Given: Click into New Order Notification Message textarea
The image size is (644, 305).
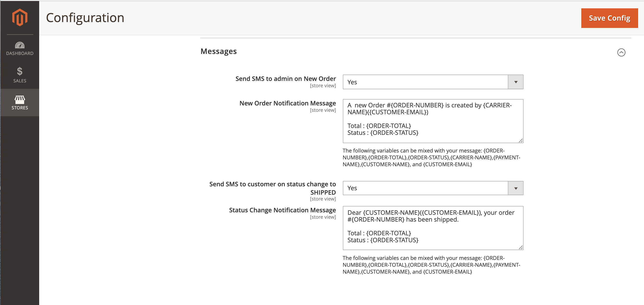Looking at the screenshot, I should (433, 121).
